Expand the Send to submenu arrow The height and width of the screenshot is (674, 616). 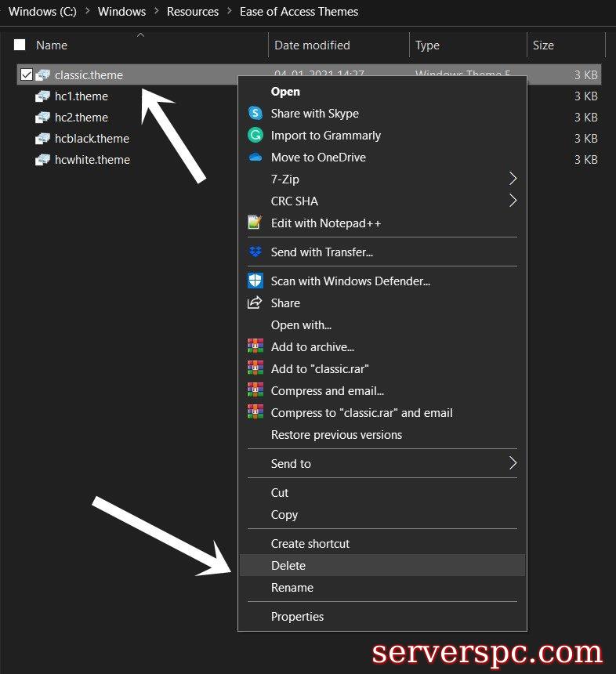click(513, 464)
